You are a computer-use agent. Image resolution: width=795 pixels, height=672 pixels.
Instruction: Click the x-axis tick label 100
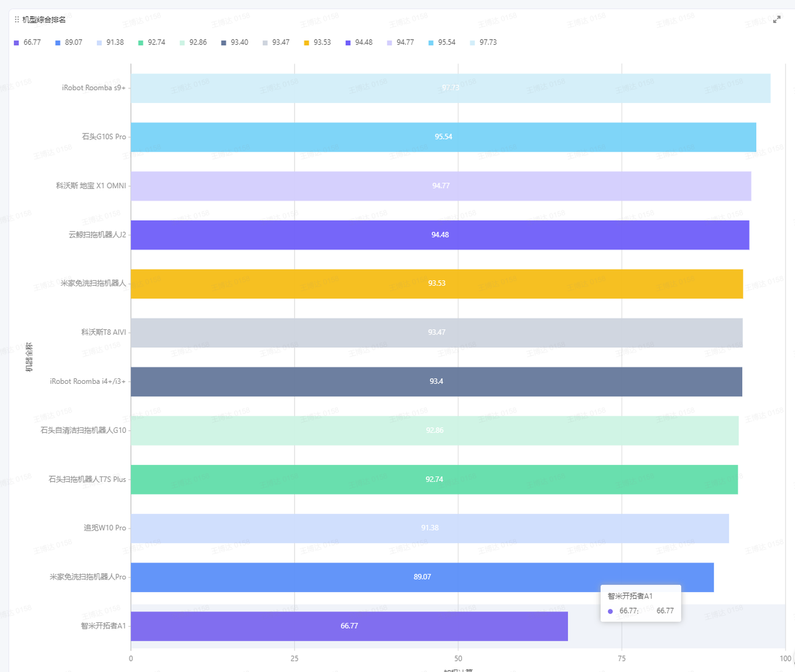click(x=786, y=658)
